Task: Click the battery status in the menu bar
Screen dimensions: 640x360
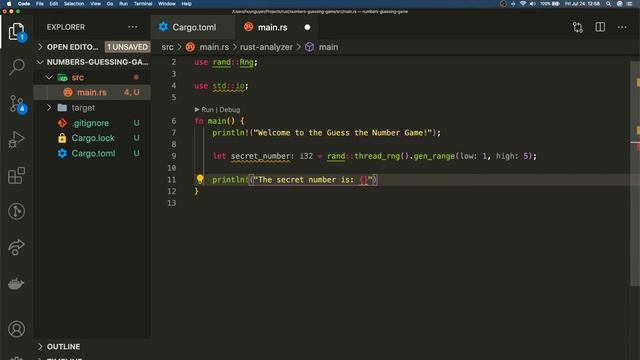Action: (x=550, y=4)
